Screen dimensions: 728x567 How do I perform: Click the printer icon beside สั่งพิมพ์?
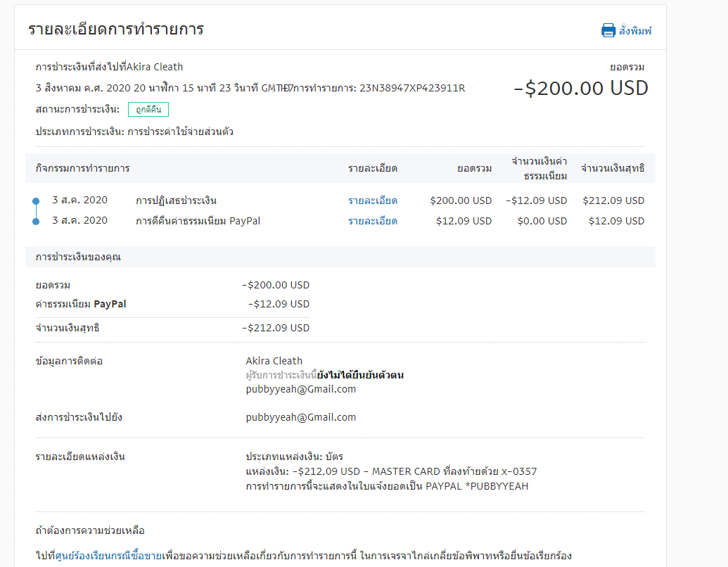pyautogui.click(x=608, y=30)
